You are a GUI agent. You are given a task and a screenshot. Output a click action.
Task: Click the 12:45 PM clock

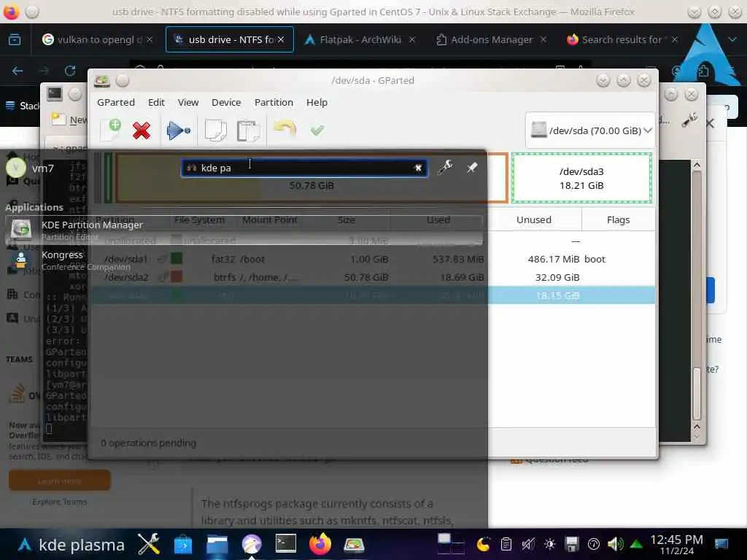(x=676, y=540)
